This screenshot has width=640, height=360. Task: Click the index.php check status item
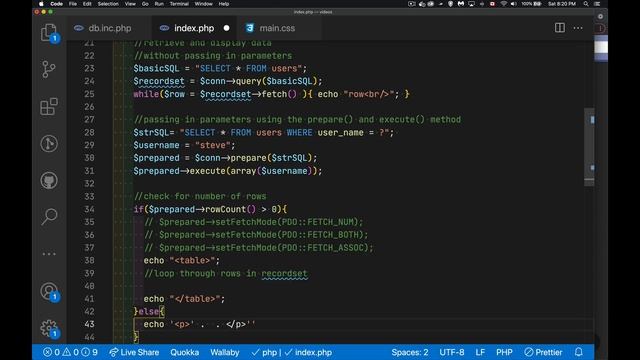click(308, 352)
